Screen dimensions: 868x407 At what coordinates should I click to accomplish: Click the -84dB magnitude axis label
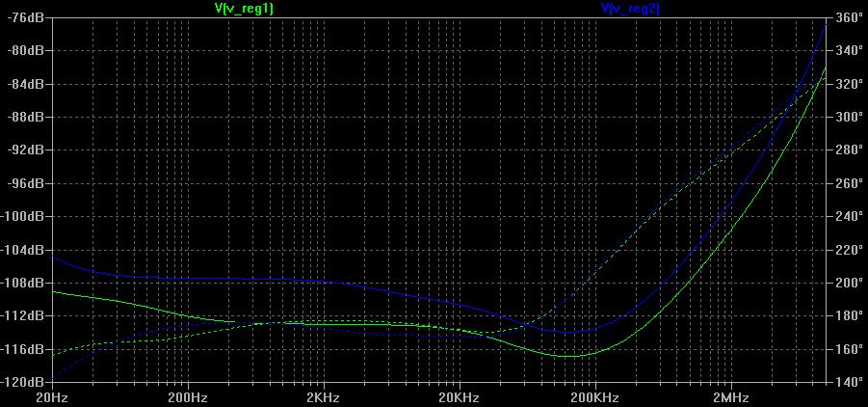click(25, 84)
